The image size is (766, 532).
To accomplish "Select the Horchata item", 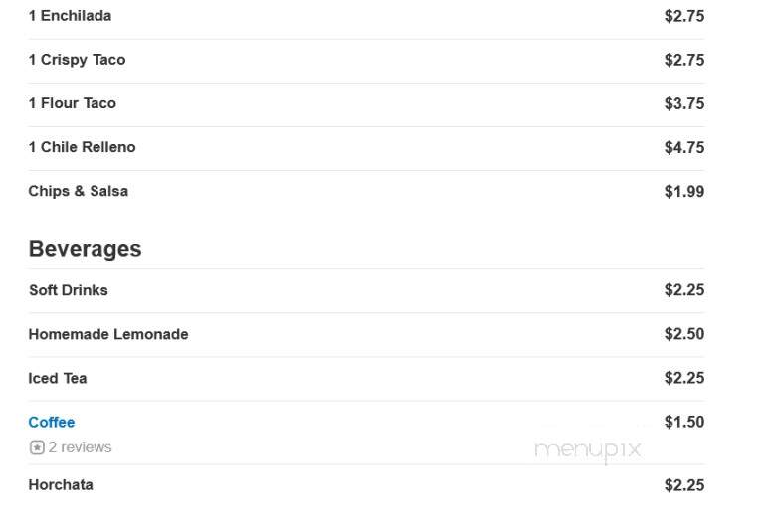I will tap(61, 484).
